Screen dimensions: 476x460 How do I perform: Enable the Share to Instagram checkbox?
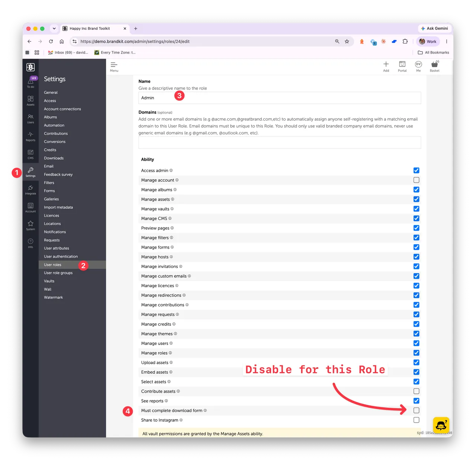coord(416,420)
